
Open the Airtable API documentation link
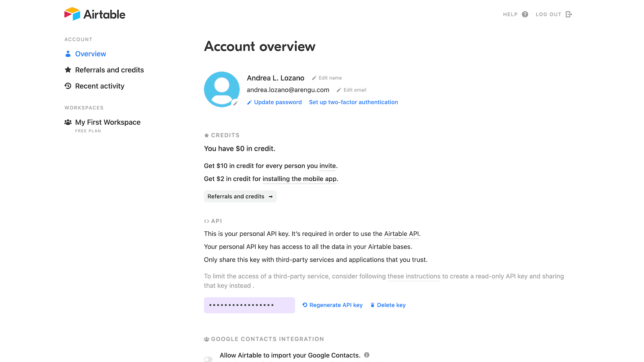(401, 234)
